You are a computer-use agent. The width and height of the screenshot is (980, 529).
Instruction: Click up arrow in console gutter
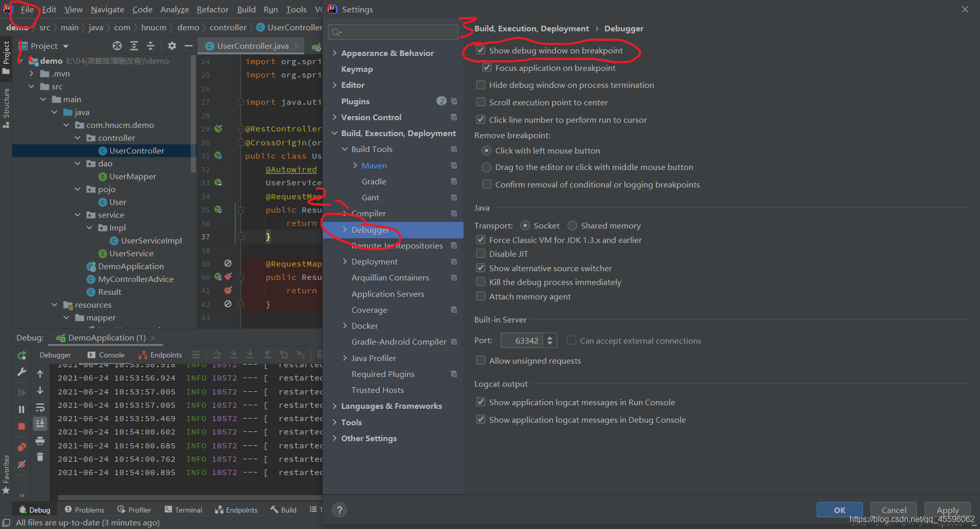click(40, 374)
